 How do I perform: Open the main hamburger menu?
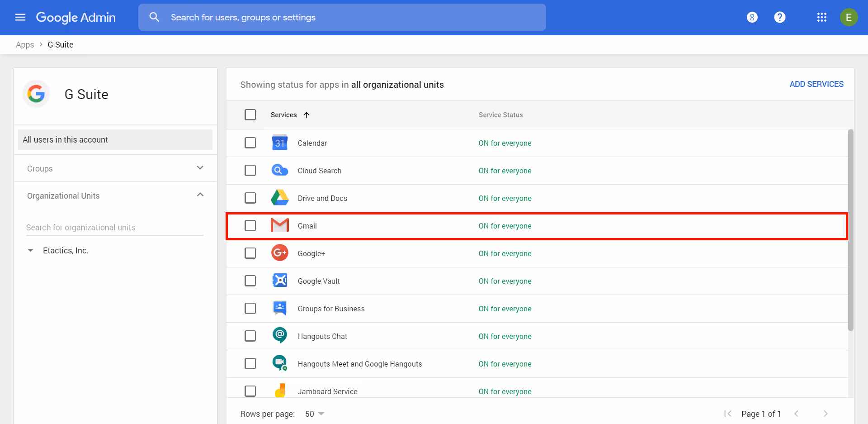[x=20, y=17]
